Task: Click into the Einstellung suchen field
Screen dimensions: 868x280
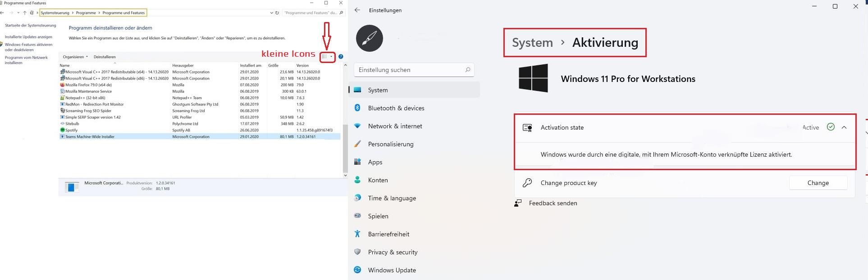Action: click(414, 70)
